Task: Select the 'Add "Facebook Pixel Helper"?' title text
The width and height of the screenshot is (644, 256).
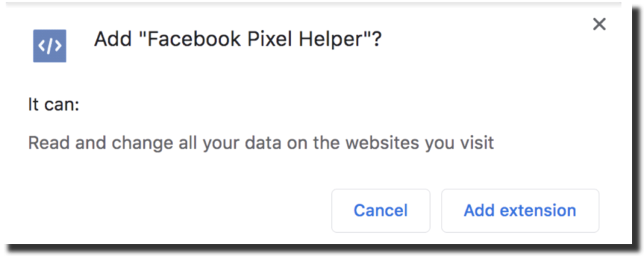Action: point(238,40)
